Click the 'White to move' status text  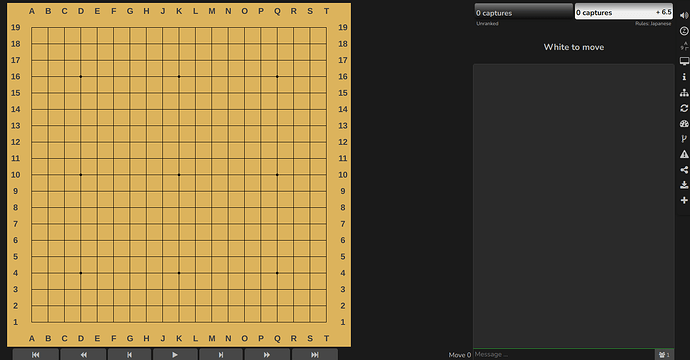point(573,47)
